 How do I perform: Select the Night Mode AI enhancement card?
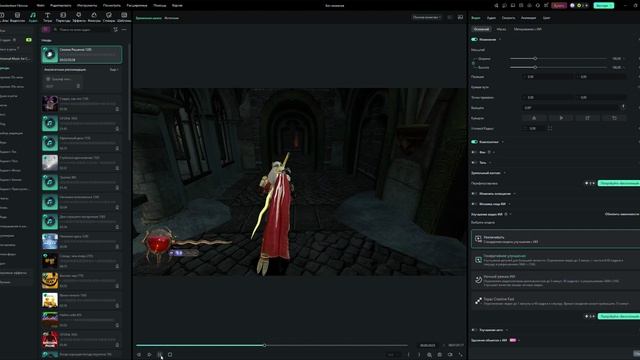[x=556, y=280]
